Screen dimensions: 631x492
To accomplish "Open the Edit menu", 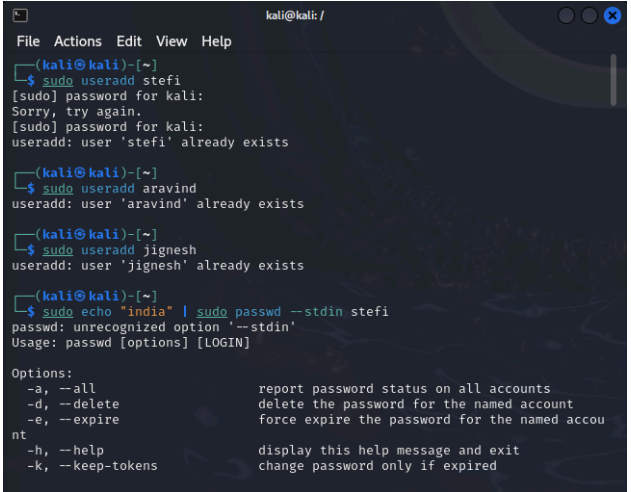I will pyautogui.click(x=129, y=41).
